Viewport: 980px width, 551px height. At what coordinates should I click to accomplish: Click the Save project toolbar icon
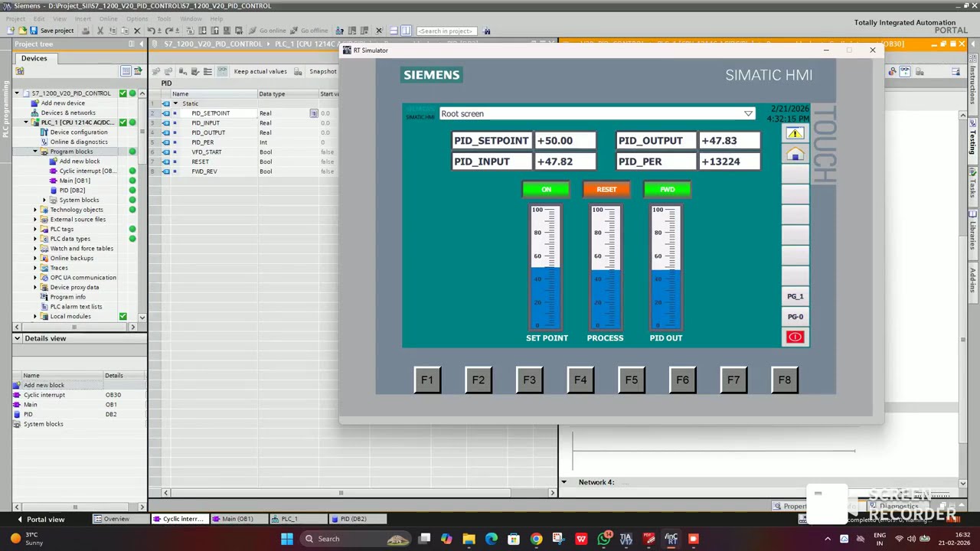[x=33, y=31]
